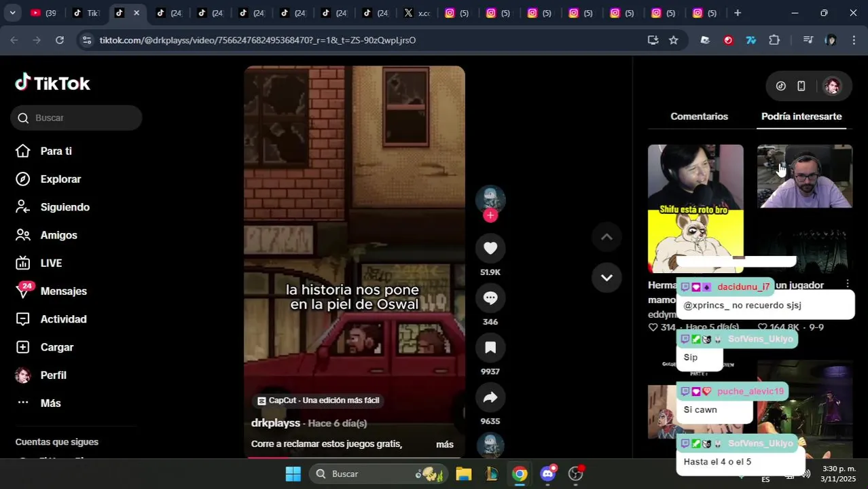This screenshot has height=489, width=868.
Task: Switch to the YouTube (39 tab
Action: [43, 13]
